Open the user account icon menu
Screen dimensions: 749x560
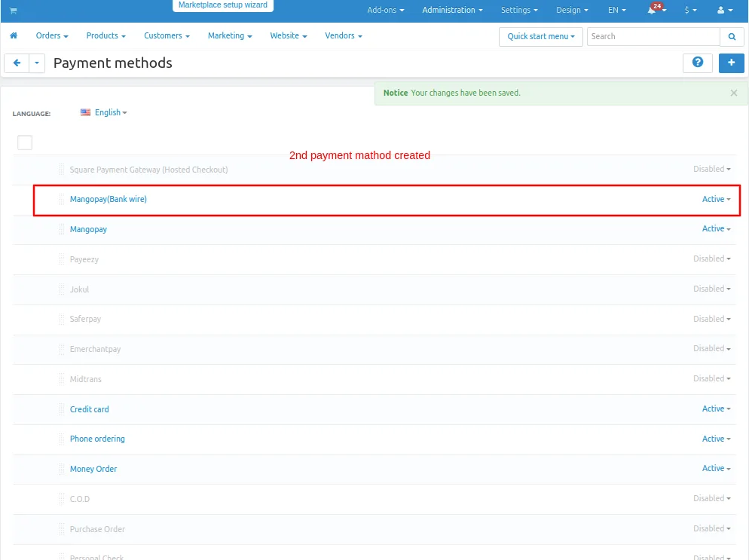coord(725,10)
